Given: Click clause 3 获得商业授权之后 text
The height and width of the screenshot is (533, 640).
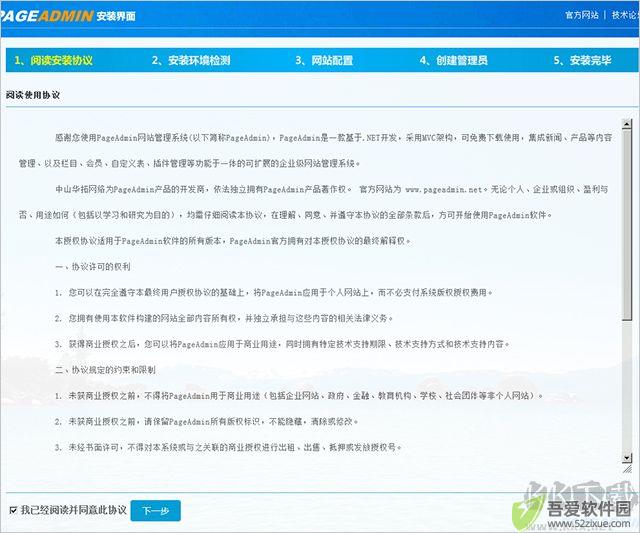Looking at the screenshot, I should click(x=282, y=344).
